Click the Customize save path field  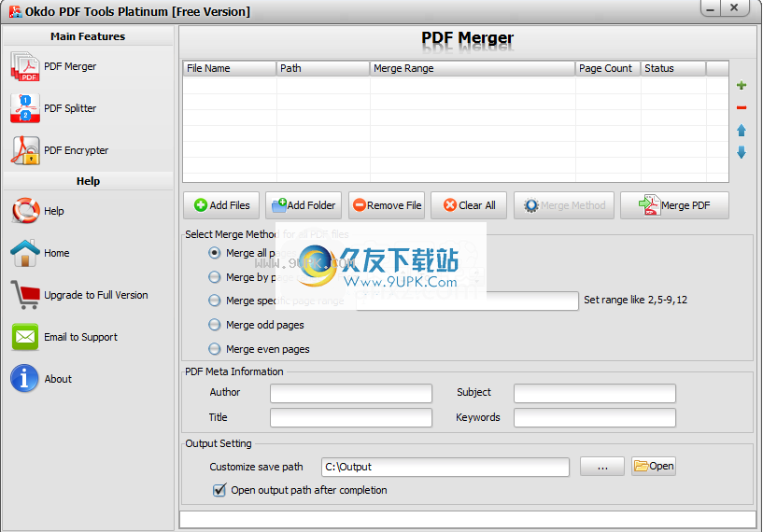pos(445,467)
